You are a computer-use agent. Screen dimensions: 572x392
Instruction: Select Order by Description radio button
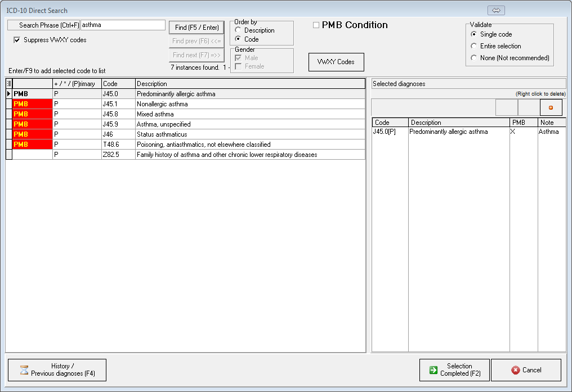[x=238, y=30]
